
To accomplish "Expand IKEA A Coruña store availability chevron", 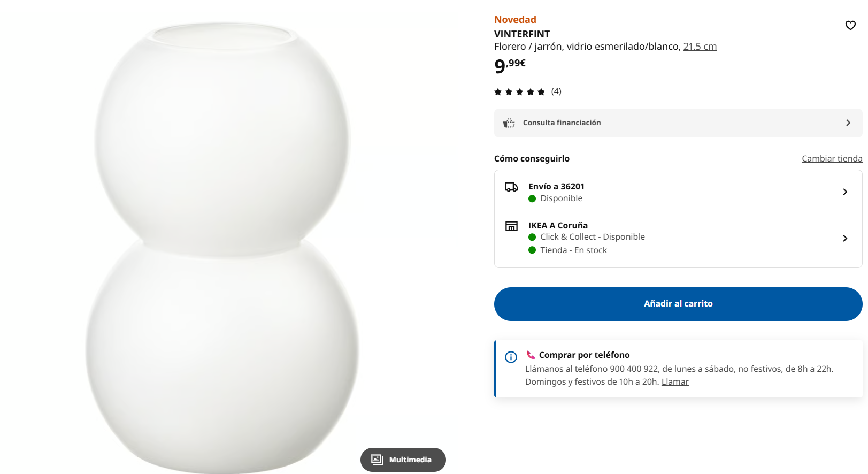I will 845,238.
